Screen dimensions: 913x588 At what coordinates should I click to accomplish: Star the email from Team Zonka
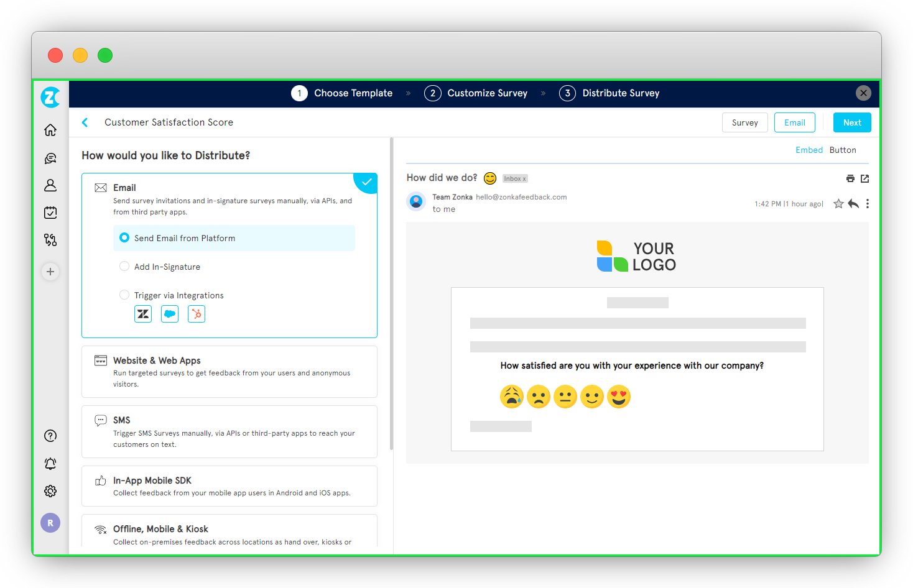coord(838,203)
